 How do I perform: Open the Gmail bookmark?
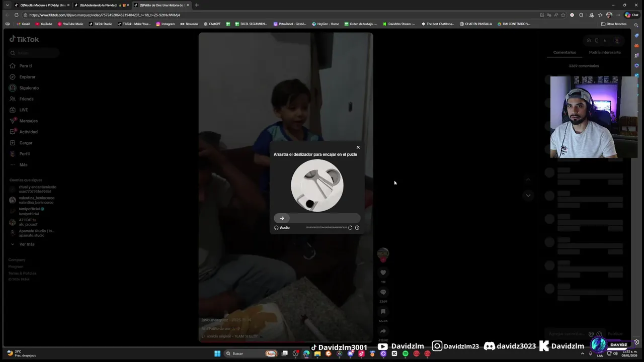point(23,24)
